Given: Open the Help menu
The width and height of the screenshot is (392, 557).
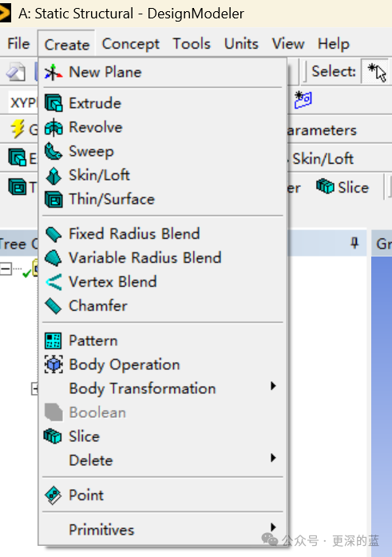Looking at the screenshot, I should point(334,44).
